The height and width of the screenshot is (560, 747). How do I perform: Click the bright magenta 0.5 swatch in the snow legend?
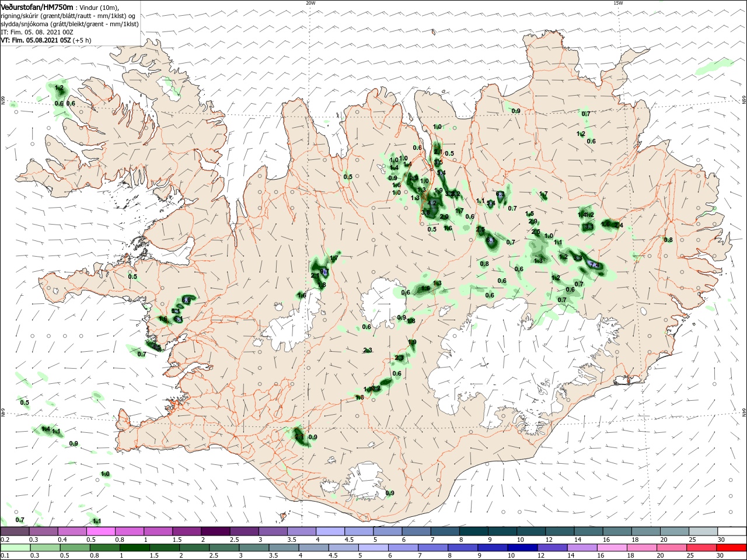101,531
